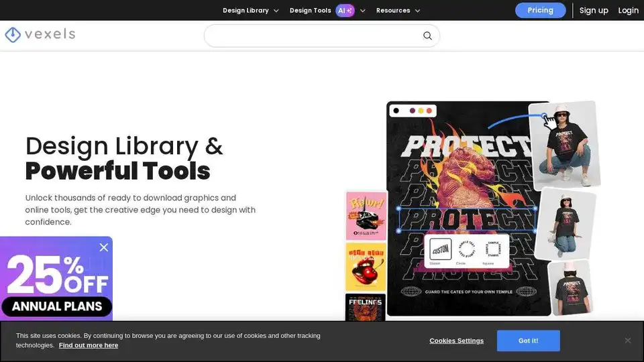Viewport: 644px width, 362px height.
Task: Click the Login link
Action: (628, 10)
